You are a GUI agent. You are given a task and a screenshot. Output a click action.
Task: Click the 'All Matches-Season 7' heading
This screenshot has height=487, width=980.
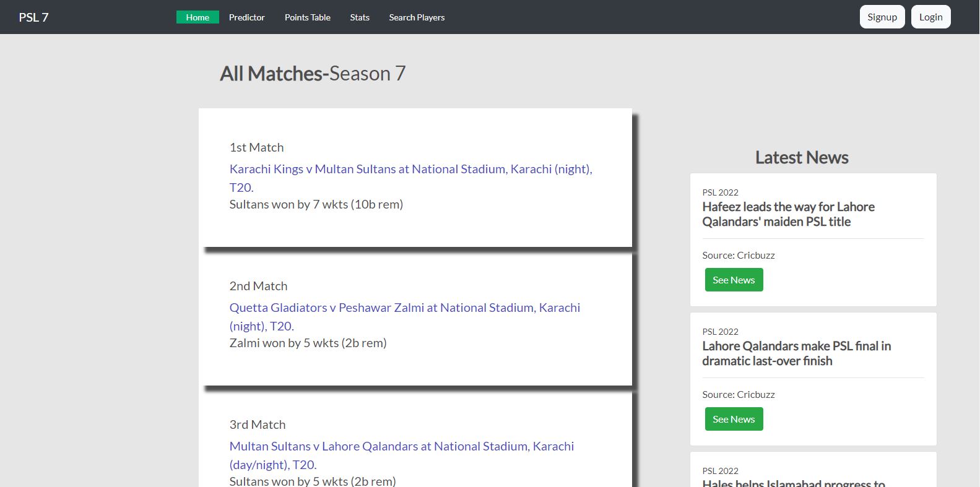coord(313,74)
